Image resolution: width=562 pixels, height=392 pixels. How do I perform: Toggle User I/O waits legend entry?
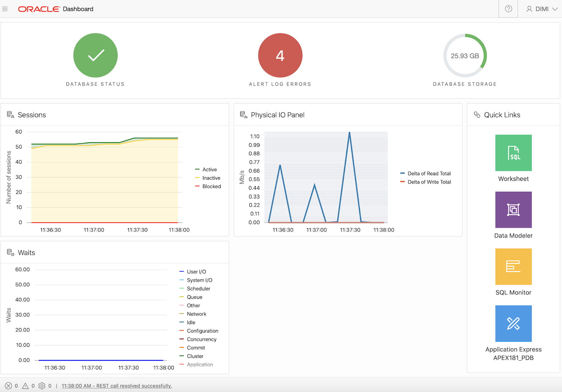click(x=193, y=272)
